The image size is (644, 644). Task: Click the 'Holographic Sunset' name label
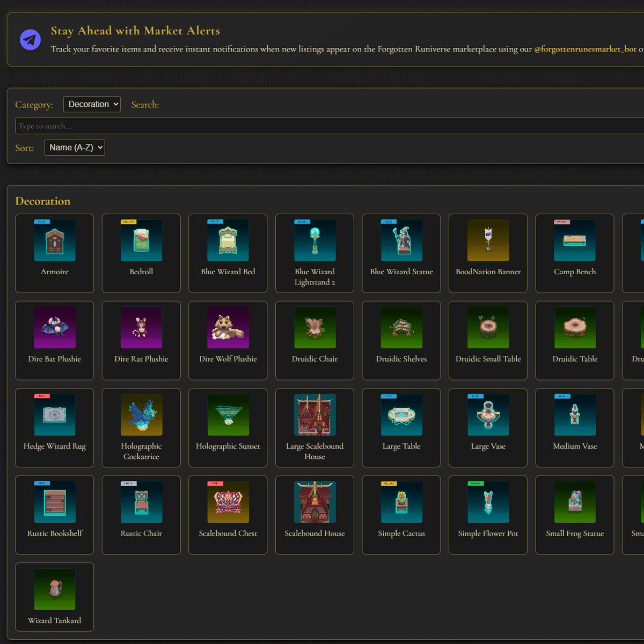point(228,446)
